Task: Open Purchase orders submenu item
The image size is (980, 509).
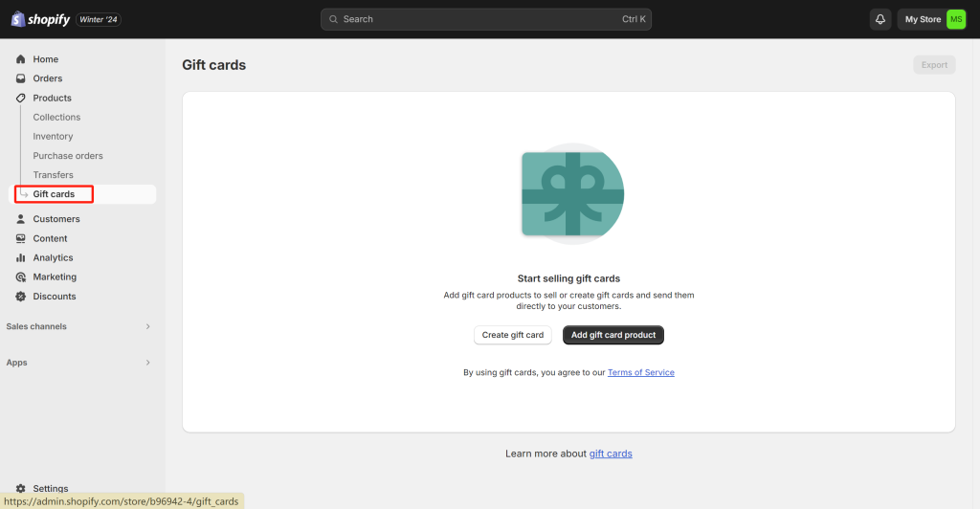Action: point(68,156)
